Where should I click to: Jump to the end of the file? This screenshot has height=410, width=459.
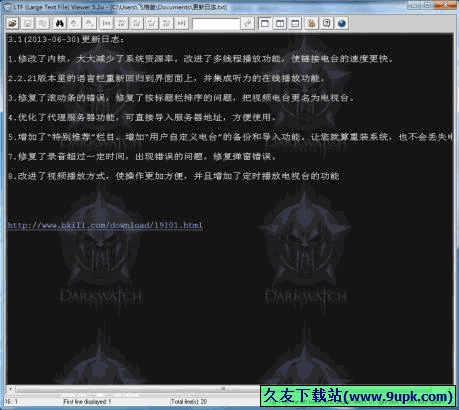(x=181, y=23)
